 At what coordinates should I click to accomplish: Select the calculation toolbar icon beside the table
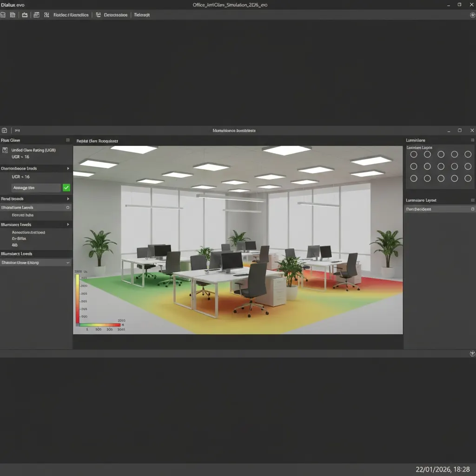tap(46, 14)
